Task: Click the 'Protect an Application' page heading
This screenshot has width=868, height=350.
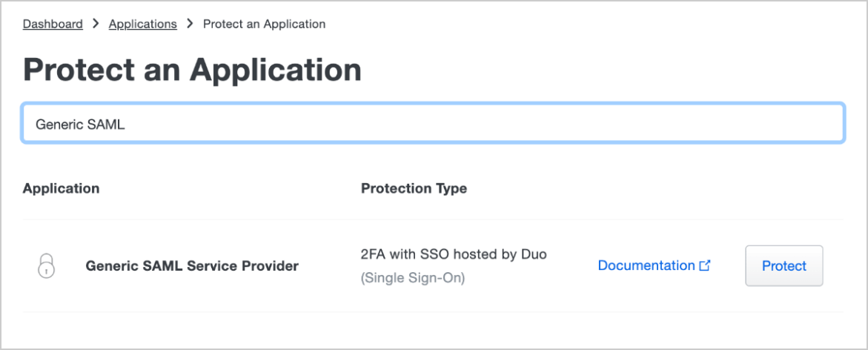Action: tap(192, 70)
